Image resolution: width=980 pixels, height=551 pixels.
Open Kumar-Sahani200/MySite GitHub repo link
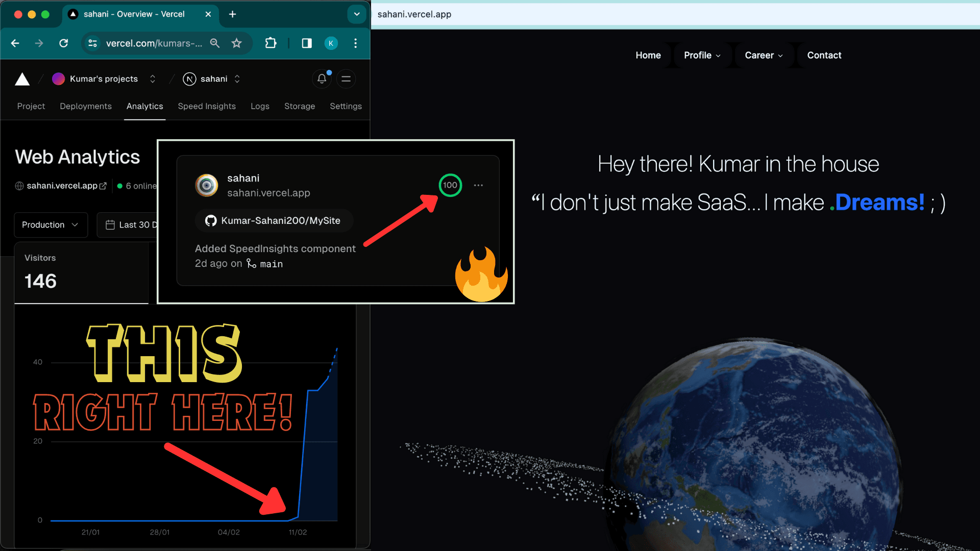tap(274, 220)
